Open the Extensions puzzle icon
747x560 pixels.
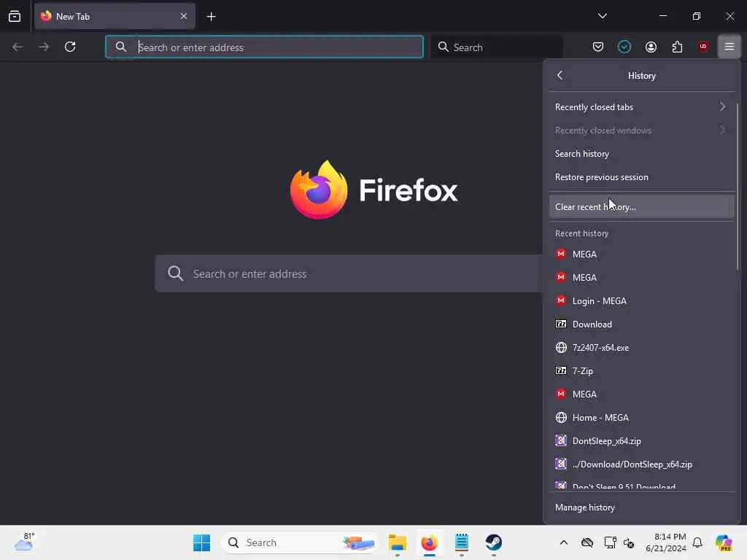677,47
